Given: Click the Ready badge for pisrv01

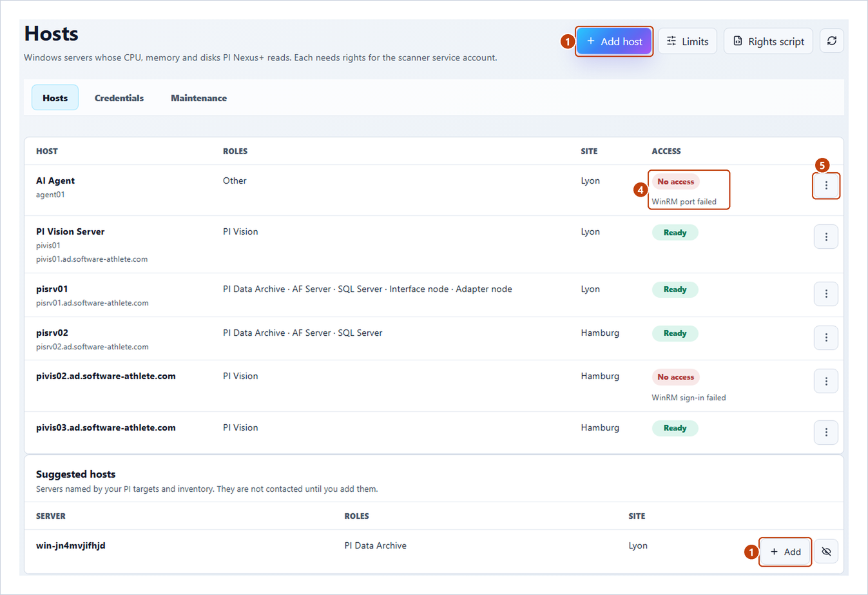Looking at the screenshot, I should (675, 289).
